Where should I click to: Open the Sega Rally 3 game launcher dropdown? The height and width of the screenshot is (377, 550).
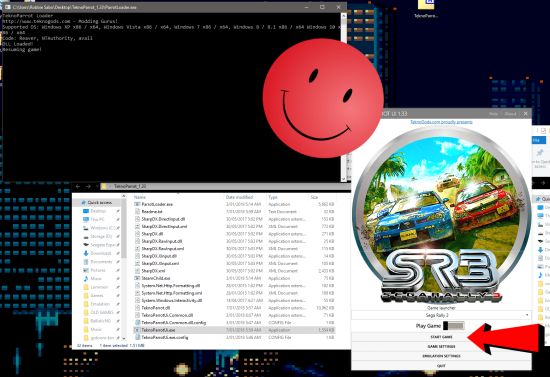pos(441,315)
